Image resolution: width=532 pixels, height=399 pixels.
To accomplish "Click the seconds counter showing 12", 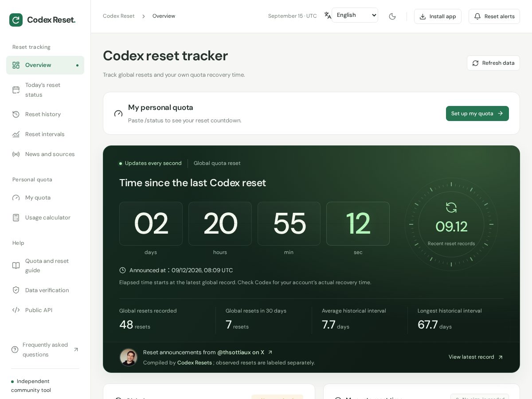I will (x=358, y=223).
